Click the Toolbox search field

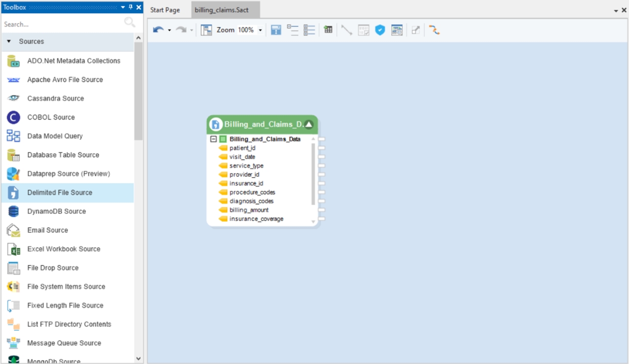tap(61, 24)
